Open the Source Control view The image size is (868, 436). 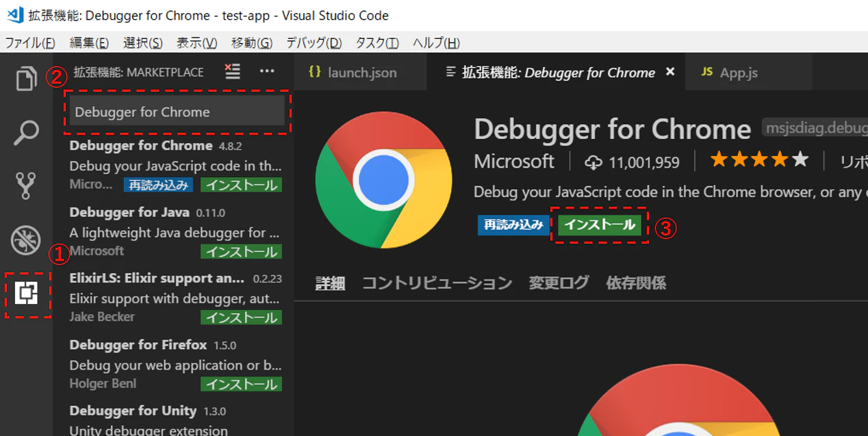tap(26, 185)
